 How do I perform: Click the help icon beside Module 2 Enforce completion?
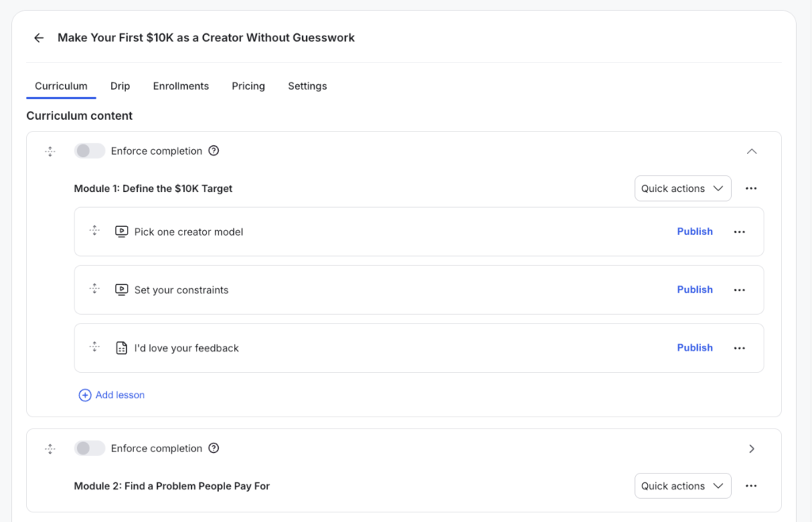pyautogui.click(x=214, y=447)
